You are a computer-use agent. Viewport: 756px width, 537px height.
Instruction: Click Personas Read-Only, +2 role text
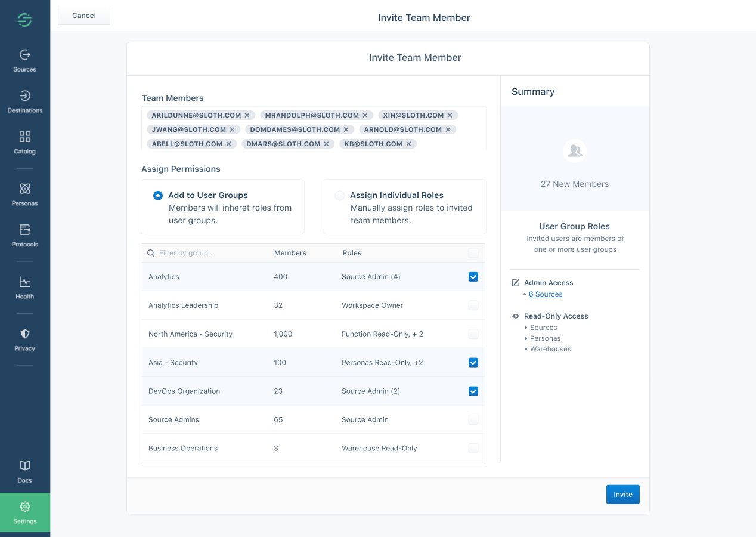click(382, 363)
